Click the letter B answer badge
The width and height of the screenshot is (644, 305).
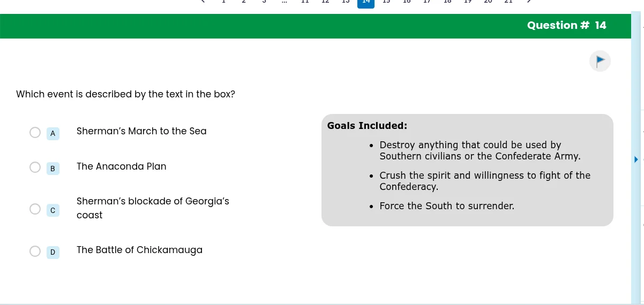[x=53, y=169]
